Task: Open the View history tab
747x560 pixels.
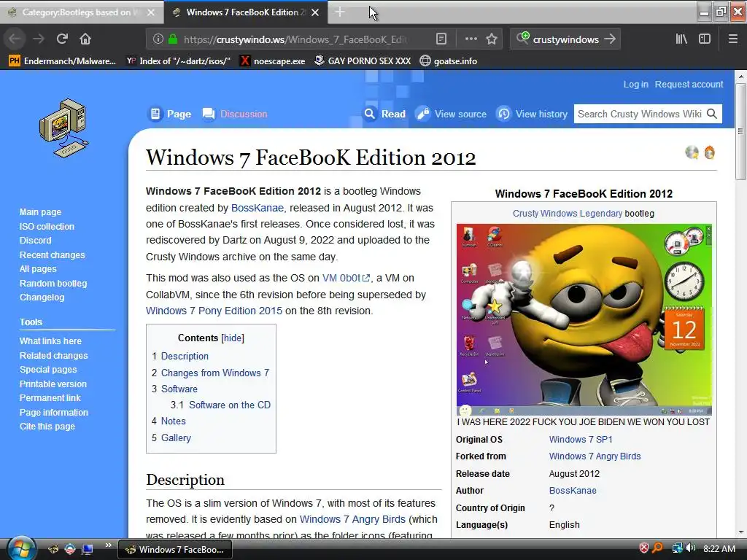Action: pos(532,114)
